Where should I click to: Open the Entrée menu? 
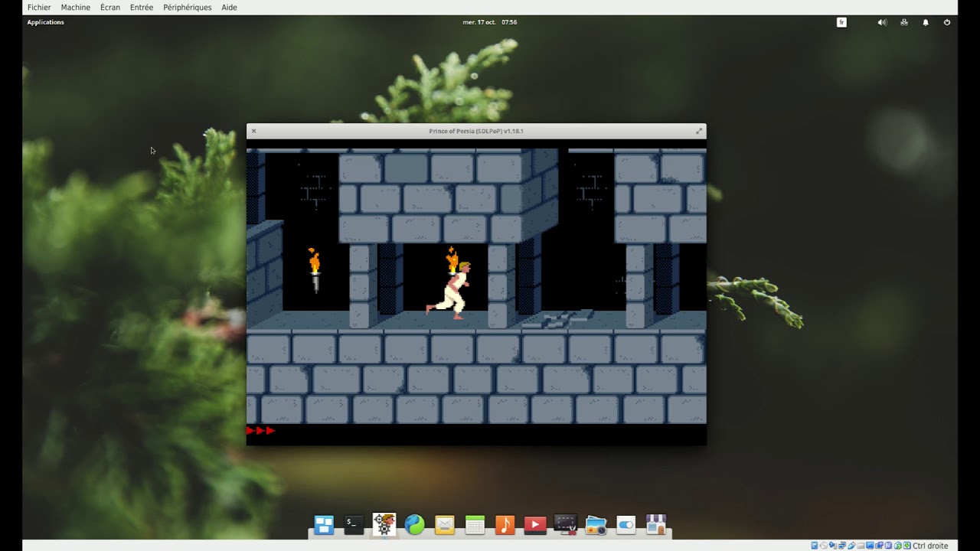141,8
